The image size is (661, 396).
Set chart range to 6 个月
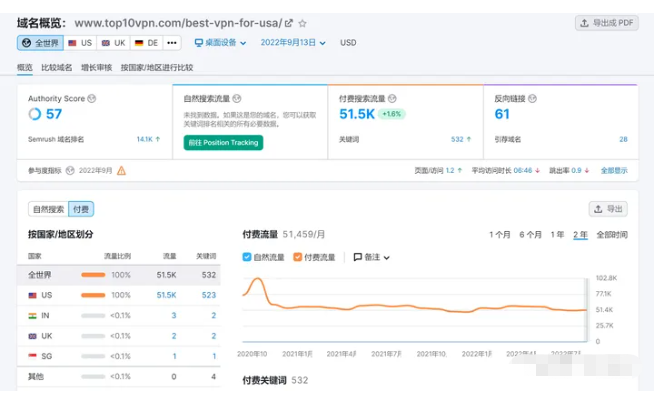pos(530,235)
